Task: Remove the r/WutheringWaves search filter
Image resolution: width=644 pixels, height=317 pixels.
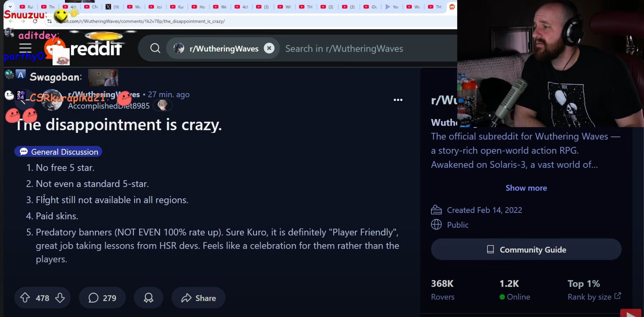Action: [x=269, y=48]
